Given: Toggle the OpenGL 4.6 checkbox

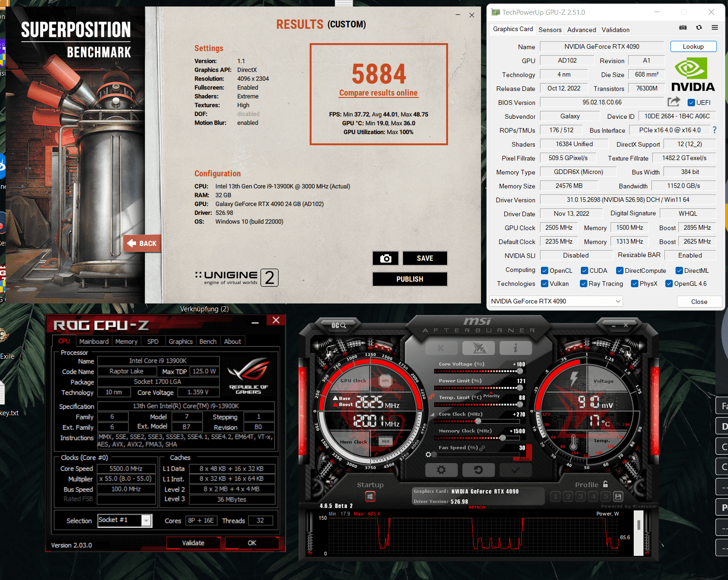Looking at the screenshot, I should click(x=669, y=284).
